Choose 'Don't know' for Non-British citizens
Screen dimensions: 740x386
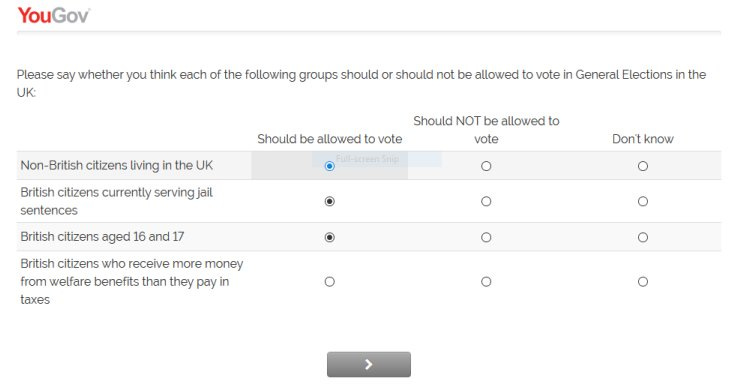pyautogui.click(x=643, y=166)
